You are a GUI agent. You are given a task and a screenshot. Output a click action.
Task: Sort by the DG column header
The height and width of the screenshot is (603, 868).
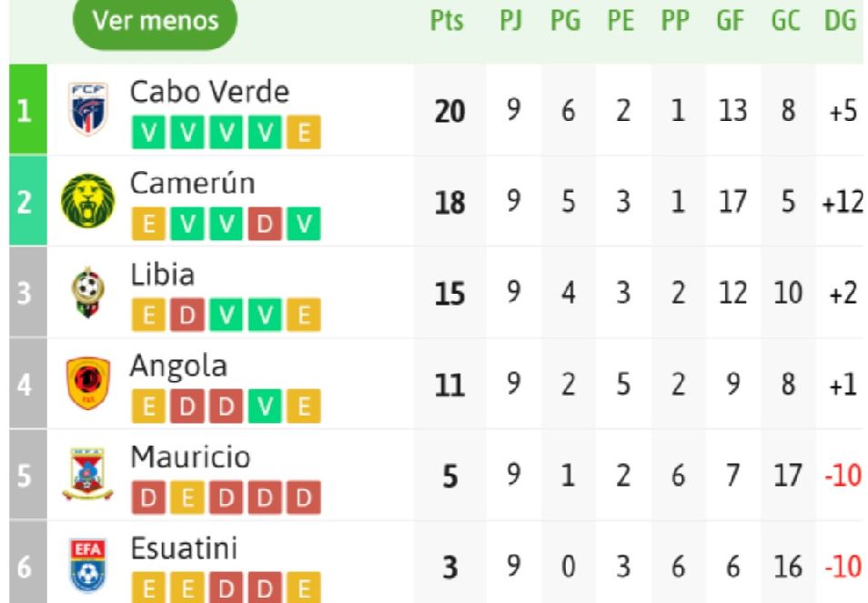coord(842,21)
